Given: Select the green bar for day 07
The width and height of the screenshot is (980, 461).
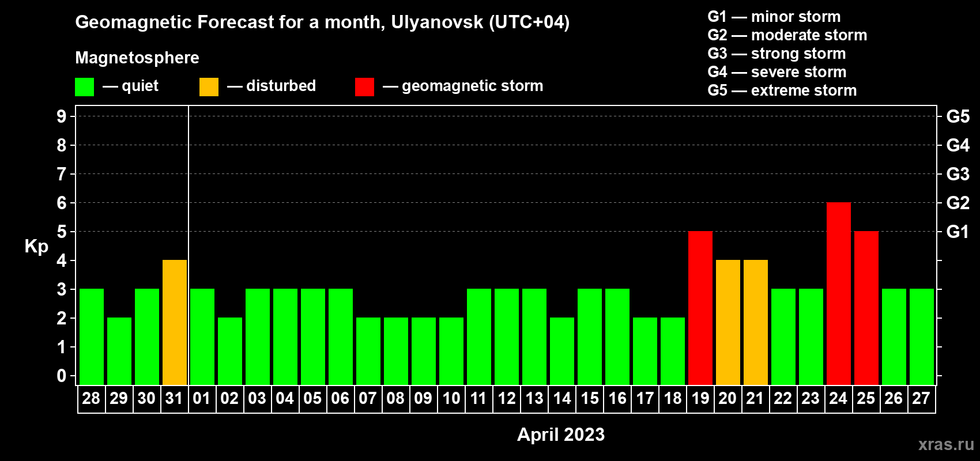Looking at the screenshot, I should (x=368, y=351).
